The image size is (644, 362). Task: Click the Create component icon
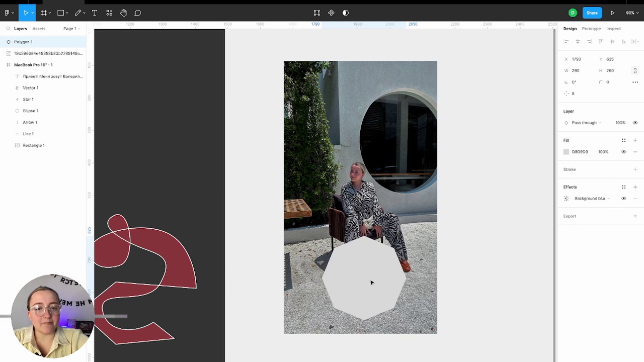coord(331,13)
